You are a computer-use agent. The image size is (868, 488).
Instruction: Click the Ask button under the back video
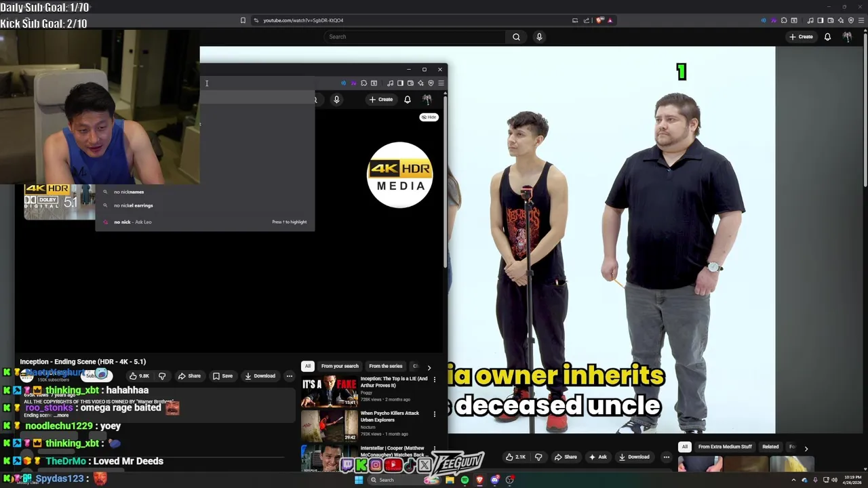[598, 457]
